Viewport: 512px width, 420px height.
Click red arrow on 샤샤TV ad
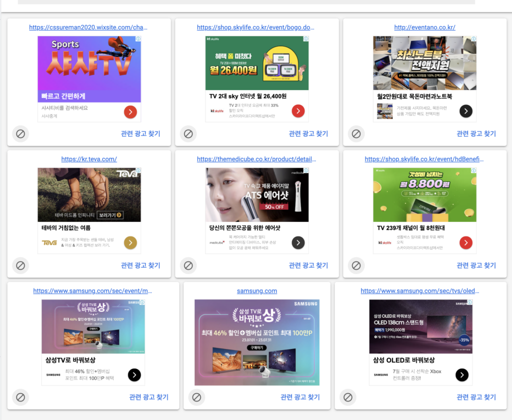(130, 112)
